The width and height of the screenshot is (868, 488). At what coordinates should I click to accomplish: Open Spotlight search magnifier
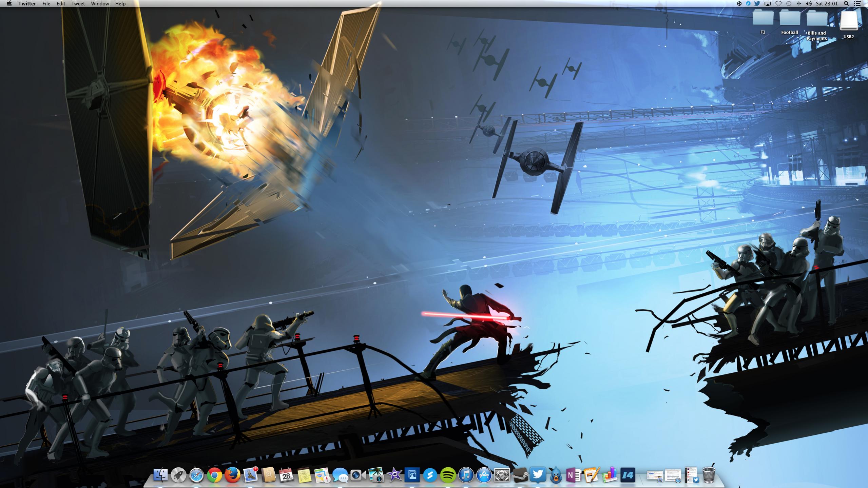pos(846,3)
